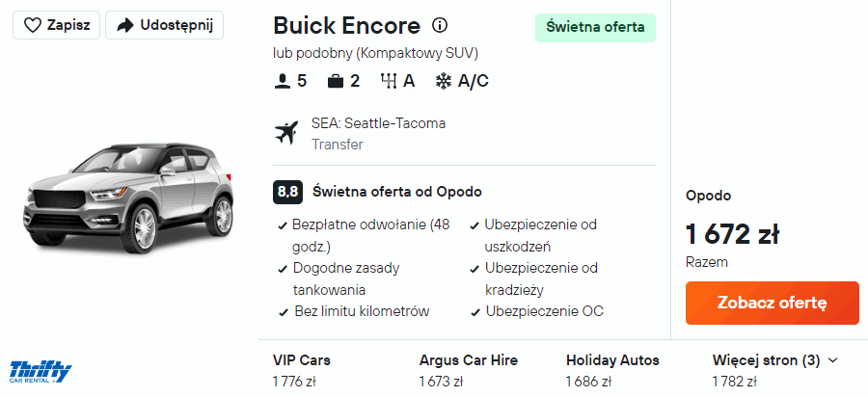
Task: Click the Buick Encore title
Action: [x=346, y=26]
